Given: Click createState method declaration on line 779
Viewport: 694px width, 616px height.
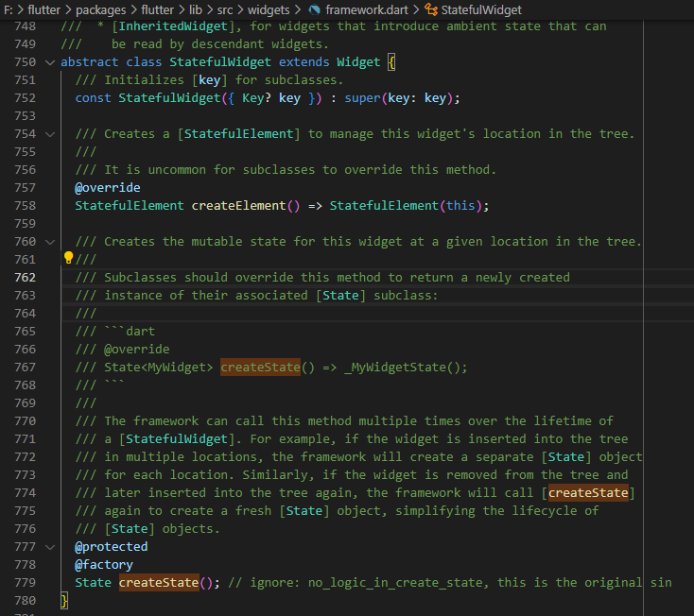Looking at the screenshot, I should [159, 583].
